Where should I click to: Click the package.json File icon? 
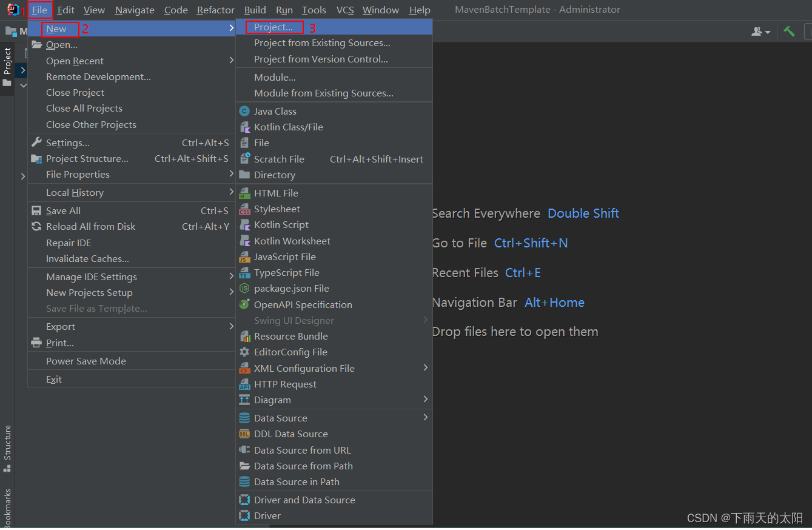point(244,288)
